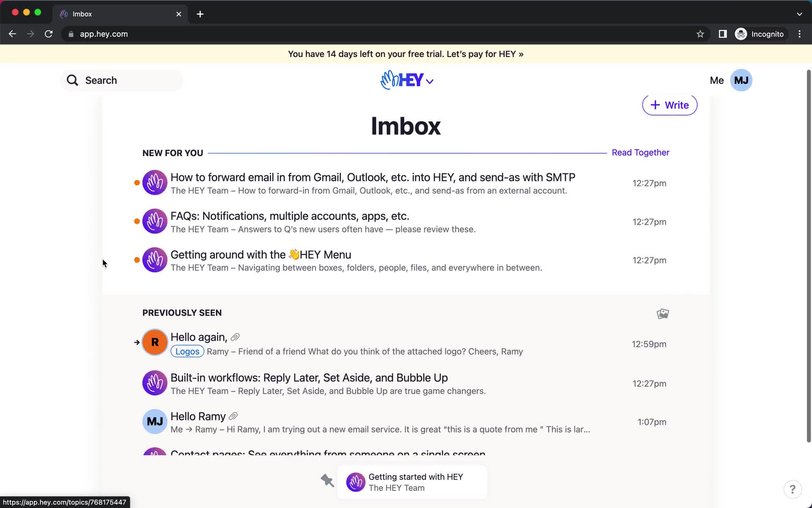
Task: Click the PREVIOUSLY SEEN section heading
Action: tap(182, 313)
